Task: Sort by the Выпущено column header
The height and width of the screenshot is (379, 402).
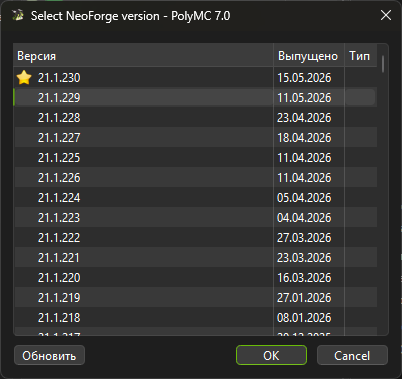Action: 309,56
